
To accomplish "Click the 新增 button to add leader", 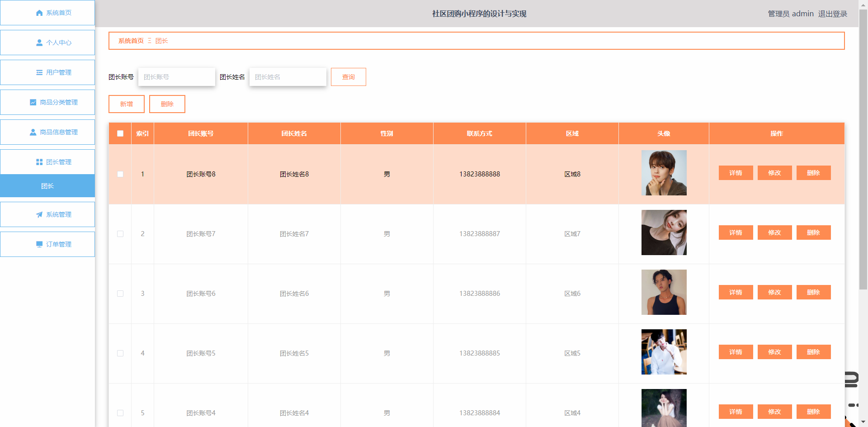I will tap(127, 104).
